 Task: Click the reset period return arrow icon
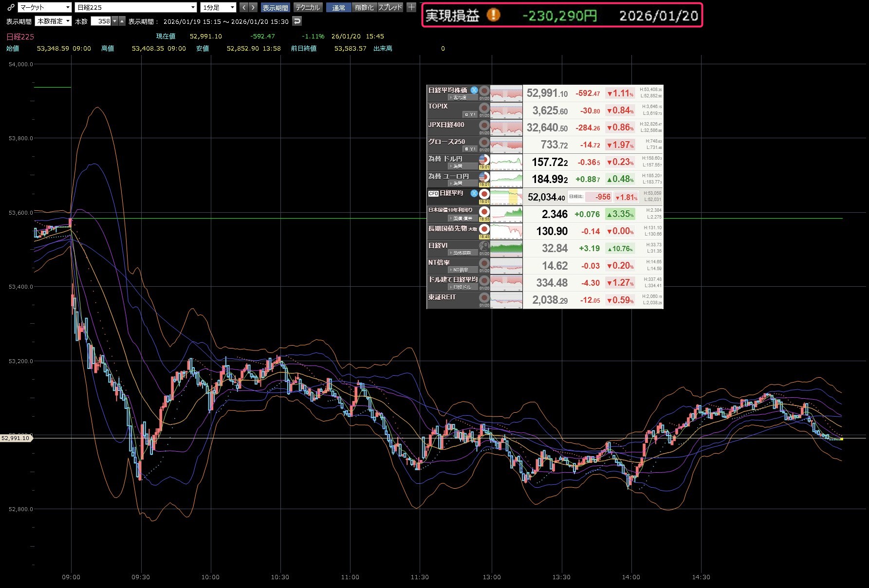tap(297, 21)
